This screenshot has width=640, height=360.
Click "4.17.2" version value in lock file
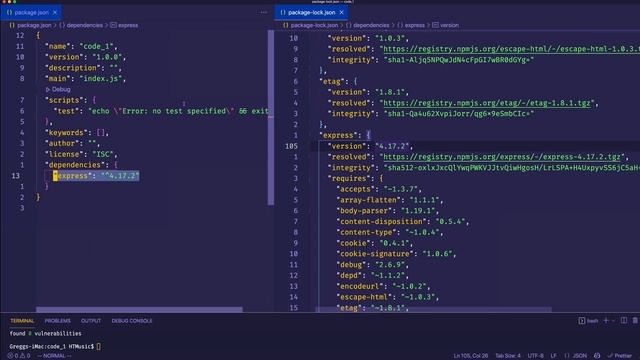point(392,146)
